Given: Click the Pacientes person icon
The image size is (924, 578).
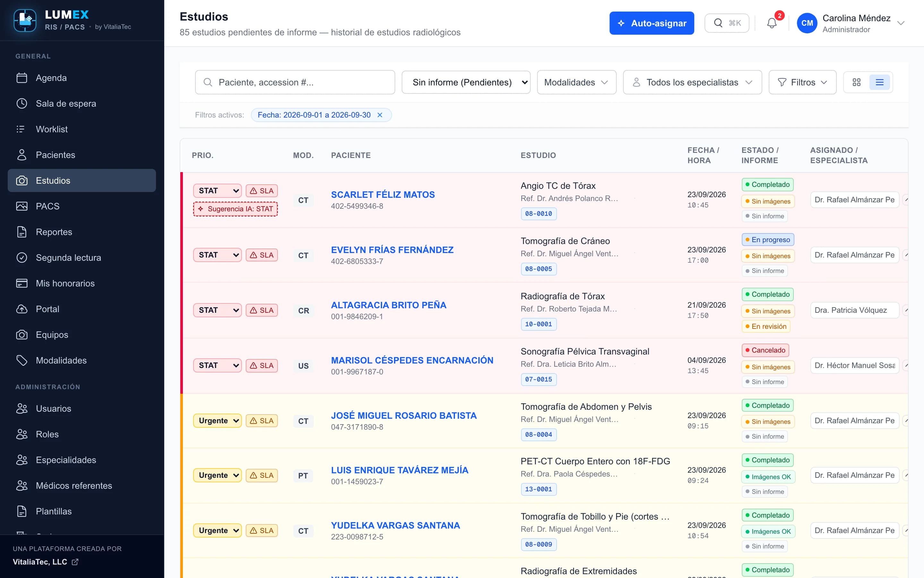Looking at the screenshot, I should tap(22, 155).
